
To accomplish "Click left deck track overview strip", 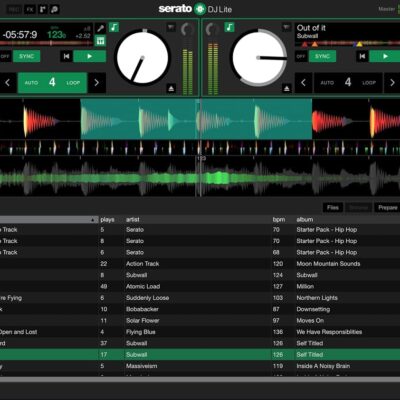I will click(x=46, y=43).
